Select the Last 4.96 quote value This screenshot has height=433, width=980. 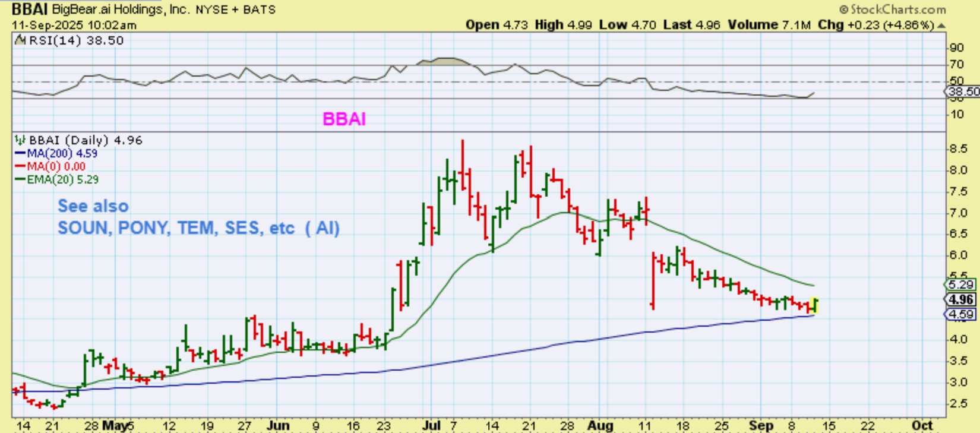[691, 25]
